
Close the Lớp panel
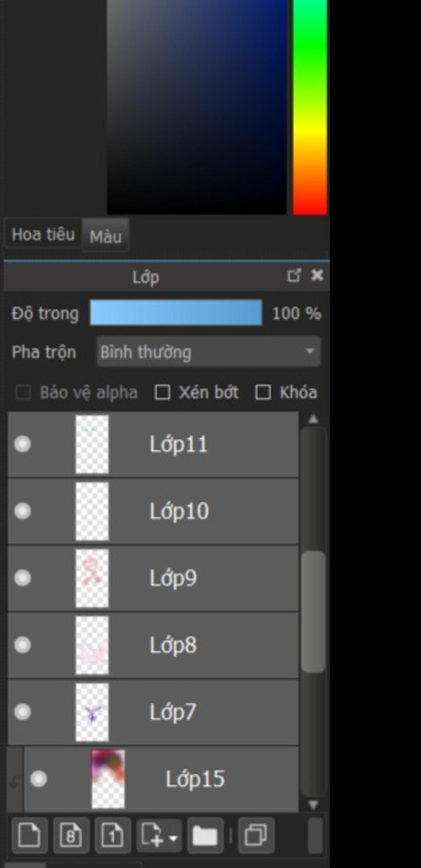pos(317,275)
